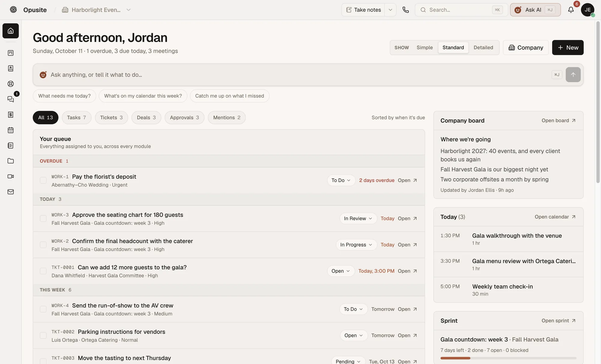Expand the Harborlight workspace switcher
Viewport: 601px width, 364px height.
tap(96, 10)
